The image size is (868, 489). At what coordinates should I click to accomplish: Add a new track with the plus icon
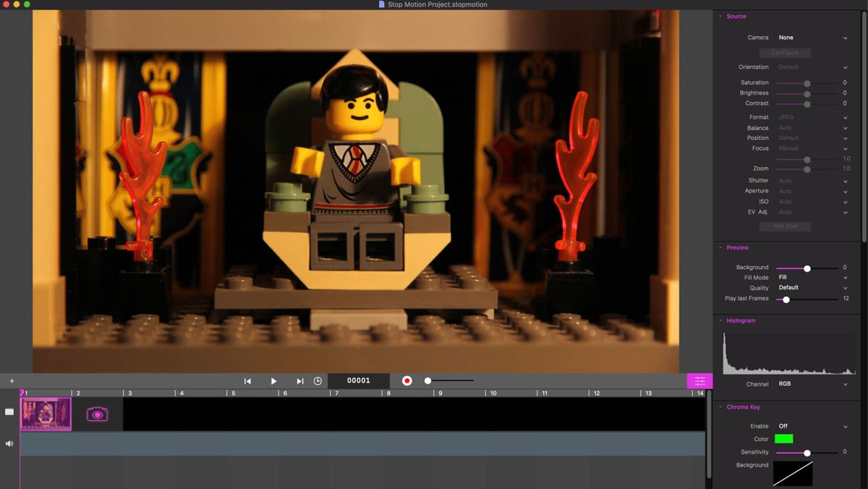[x=12, y=380]
